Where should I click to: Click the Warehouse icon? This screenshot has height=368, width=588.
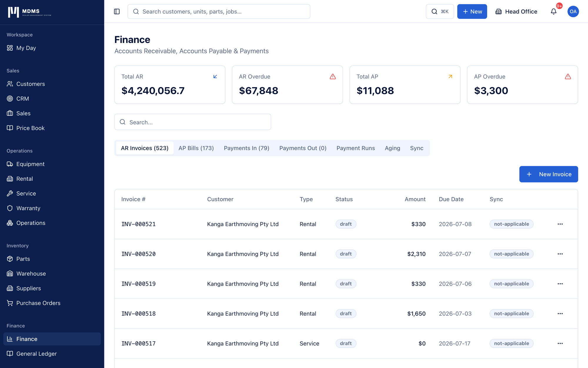[10, 273]
